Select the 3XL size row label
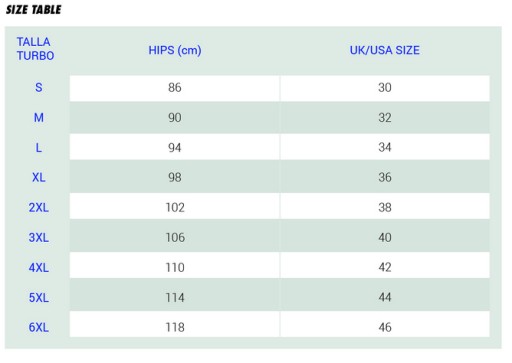 click(x=39, y=238)
